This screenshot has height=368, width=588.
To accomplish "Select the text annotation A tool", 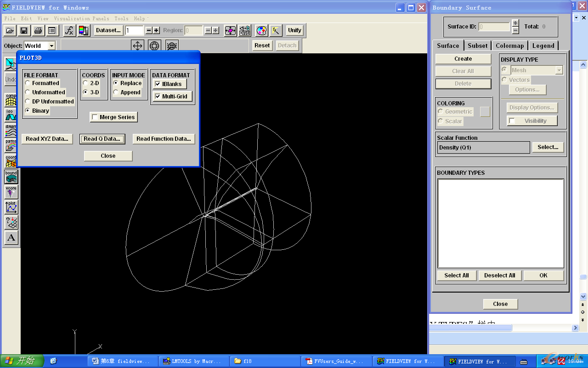I will tap(11, 237).
